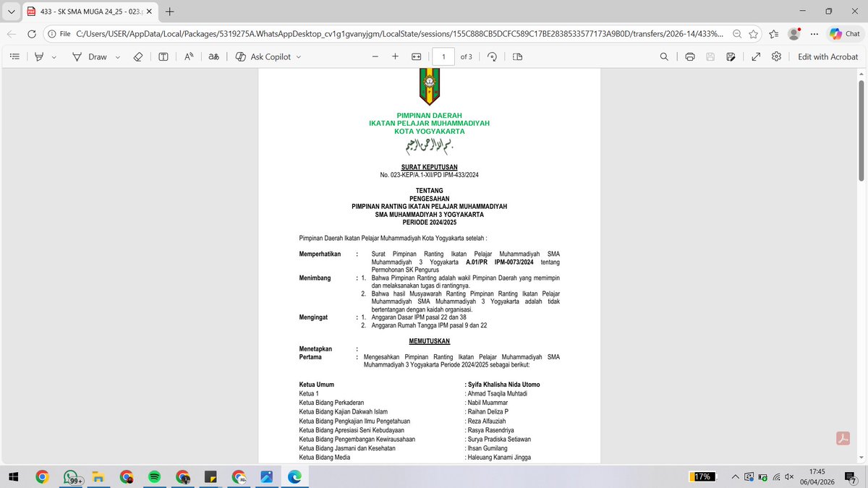Go back with the browser back arrow
868x488 pixels.
[12, 34]
